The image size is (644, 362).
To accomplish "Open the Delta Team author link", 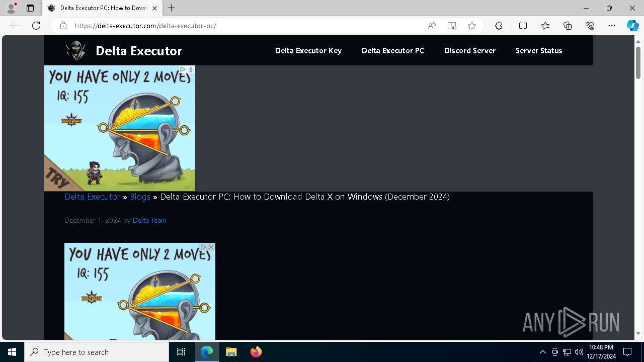I will point(149,220).
